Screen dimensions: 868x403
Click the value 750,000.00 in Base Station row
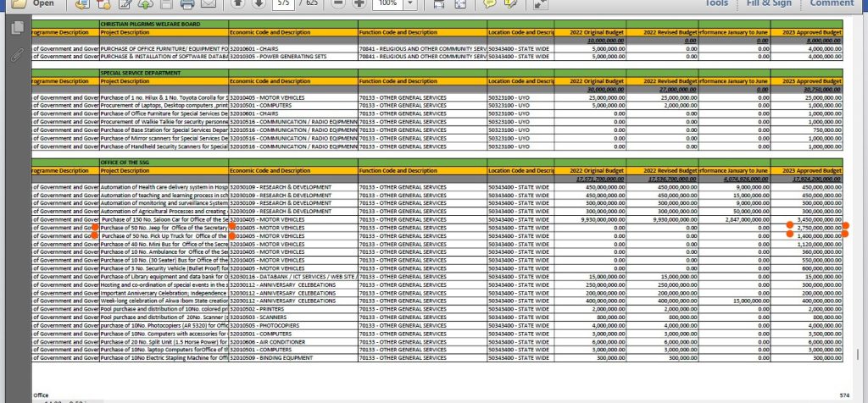pos(827,130)
